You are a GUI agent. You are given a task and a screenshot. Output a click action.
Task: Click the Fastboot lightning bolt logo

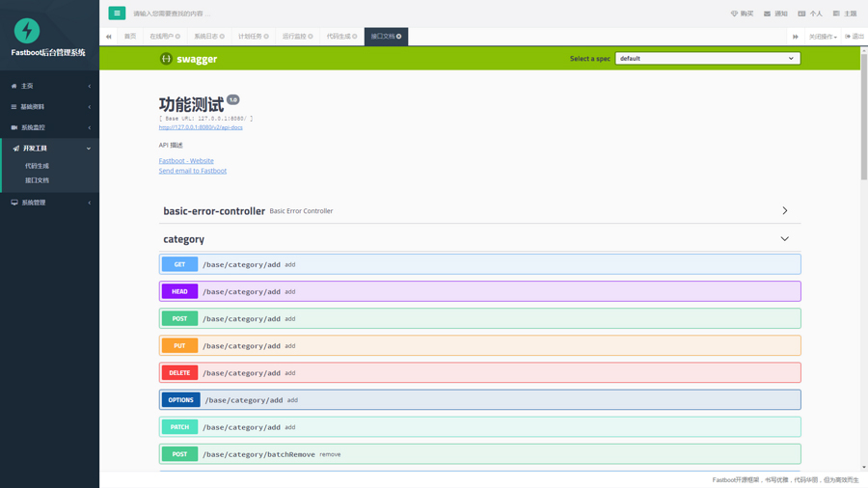coord(27,30)
